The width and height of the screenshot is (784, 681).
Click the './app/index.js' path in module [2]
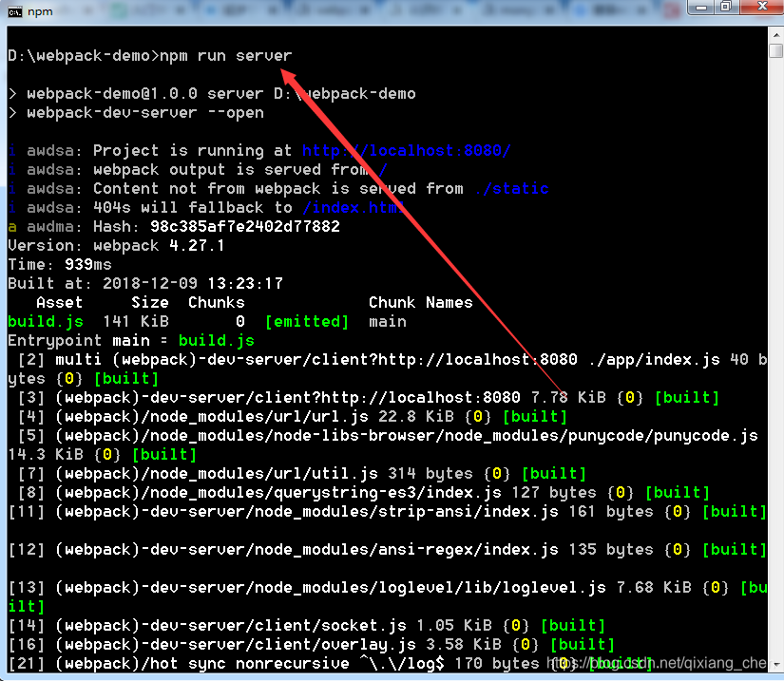(654, 360)
